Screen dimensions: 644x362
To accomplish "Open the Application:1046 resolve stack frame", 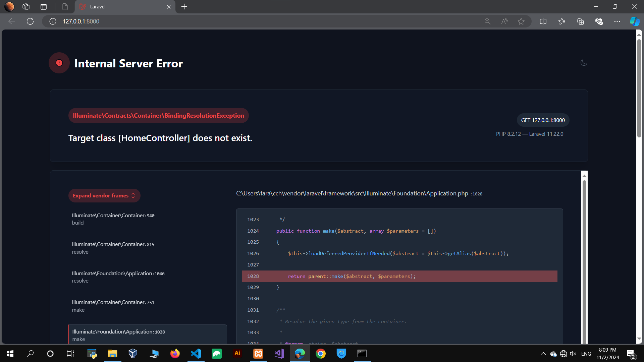I will point(147,277).
